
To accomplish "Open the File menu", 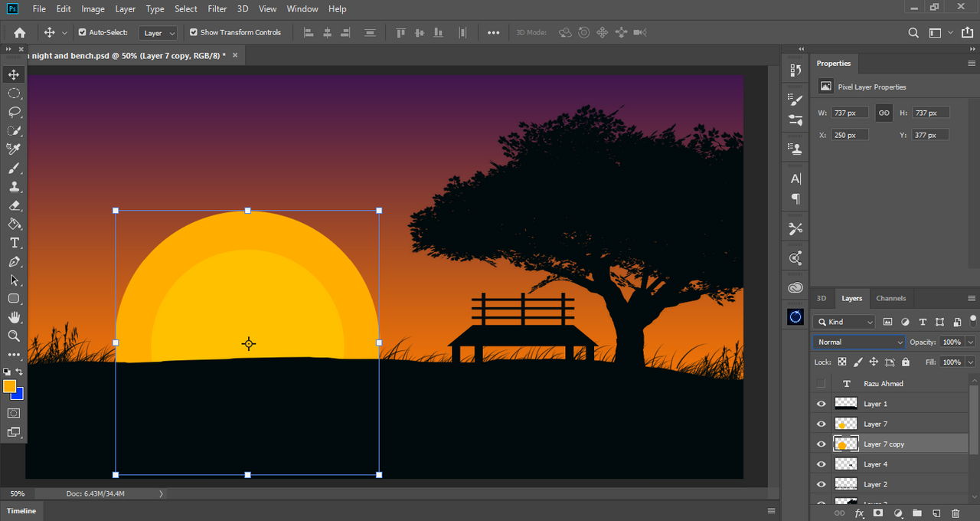I will (39, 9).
